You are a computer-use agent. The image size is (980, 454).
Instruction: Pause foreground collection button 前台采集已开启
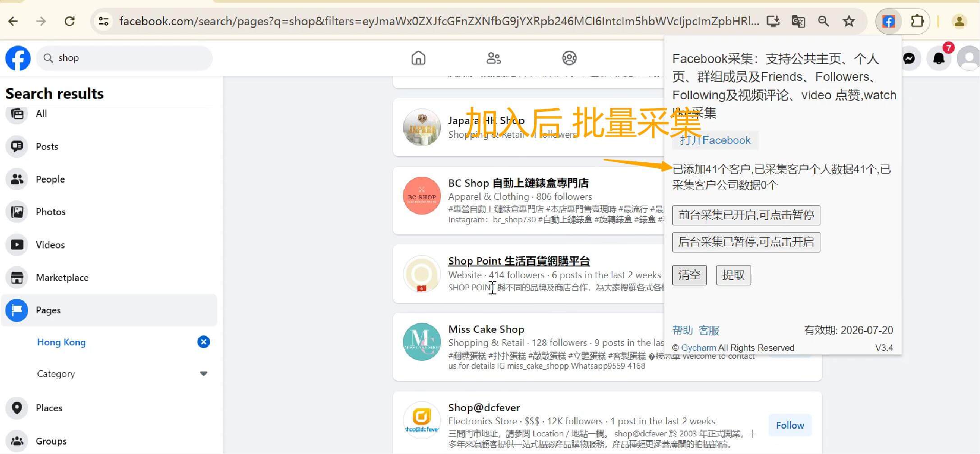746,215
